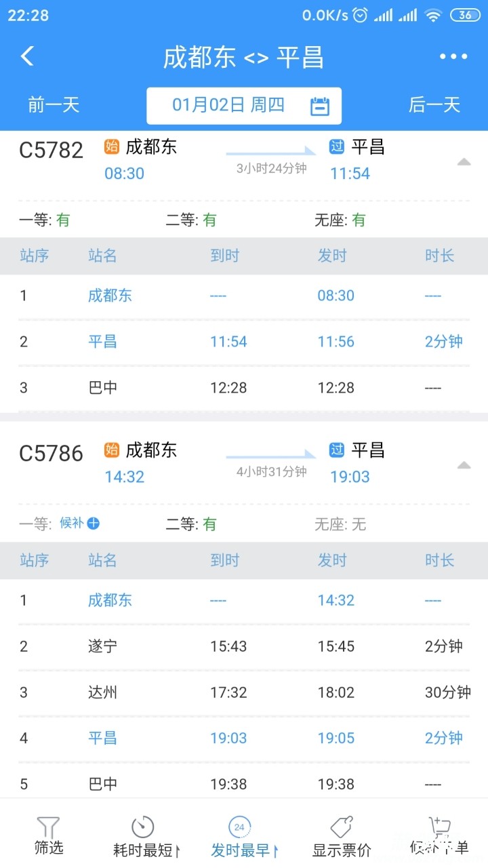Tap the 筛选 filter funnel icon
This screenshot has height=868, width=488.
click(x=48, y=827)
